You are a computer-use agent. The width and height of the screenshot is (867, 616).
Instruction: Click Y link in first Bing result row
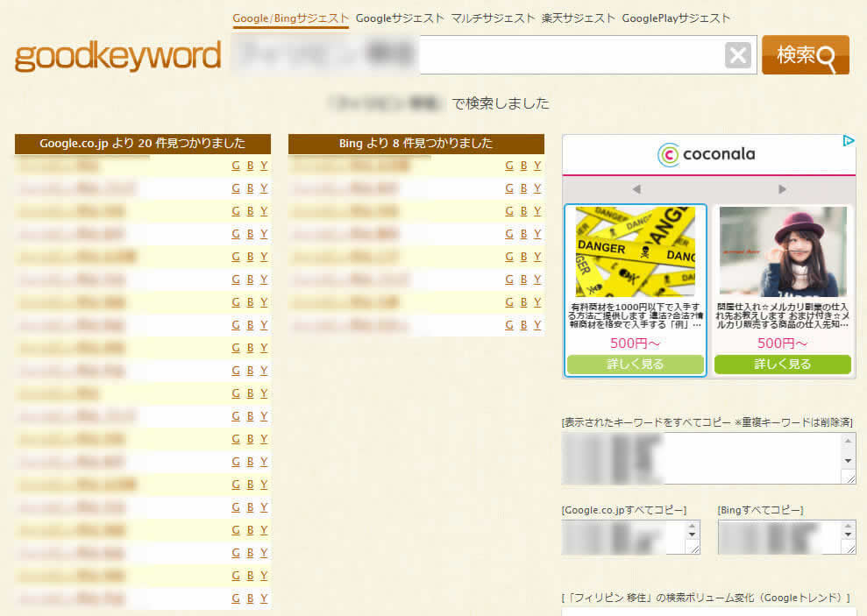click(537, 166)
